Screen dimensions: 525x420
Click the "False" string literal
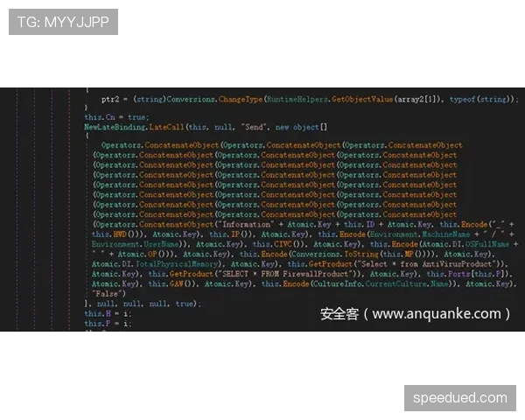click(x=108, y=293)
